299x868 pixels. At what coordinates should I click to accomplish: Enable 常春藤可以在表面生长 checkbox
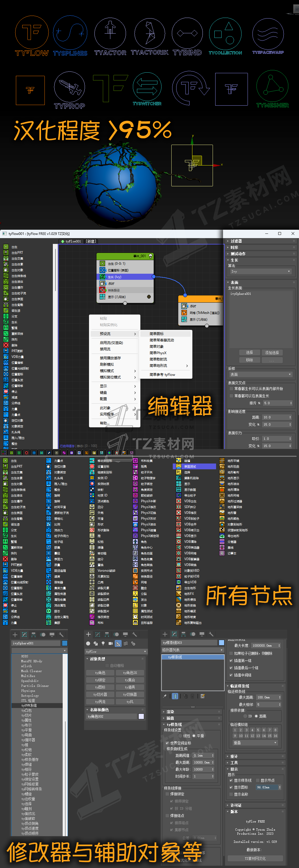[231, 396]
